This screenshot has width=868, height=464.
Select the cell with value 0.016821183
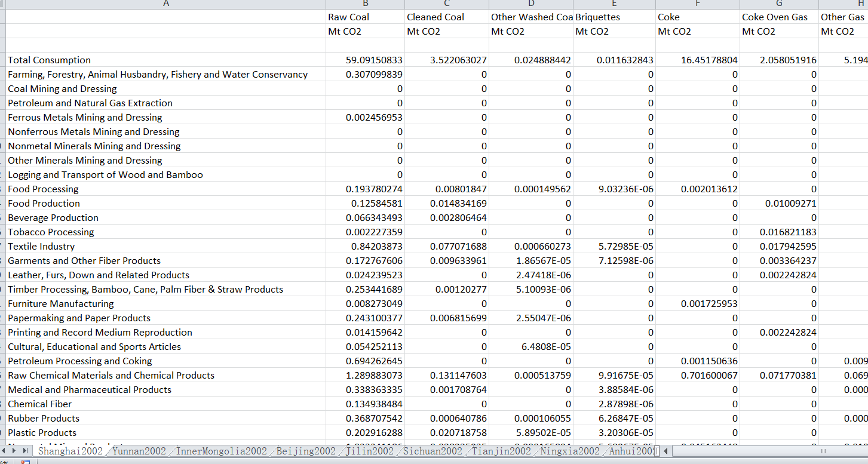coord(780,232)
